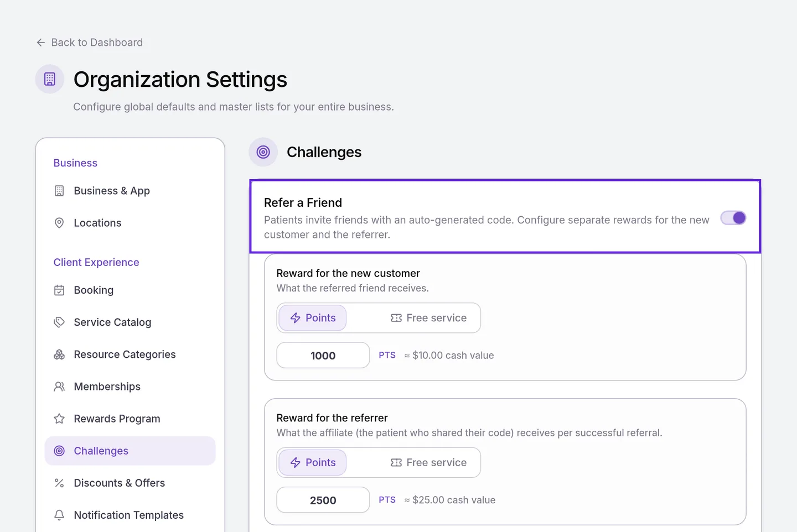Click the lightning icon in new customer Points
The width and height of the screenshot is (797, 532).
[296, 318]
